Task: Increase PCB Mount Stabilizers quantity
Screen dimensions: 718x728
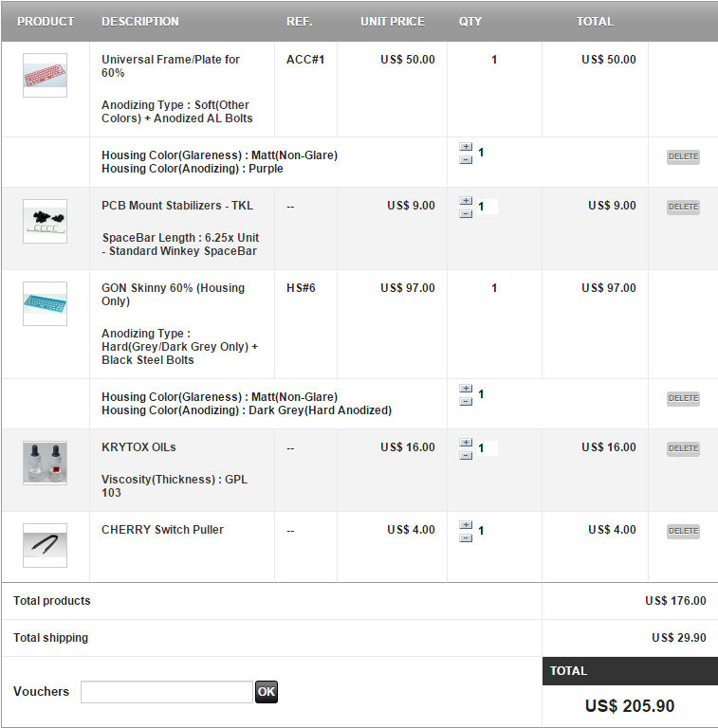Action: pyautogui.click(x=466, y=201)
